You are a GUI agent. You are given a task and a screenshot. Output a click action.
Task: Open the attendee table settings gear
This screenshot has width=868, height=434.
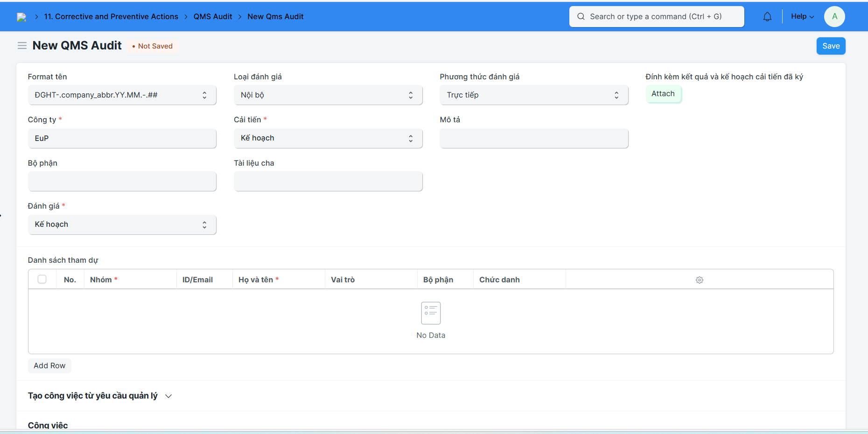coord(699,280)
